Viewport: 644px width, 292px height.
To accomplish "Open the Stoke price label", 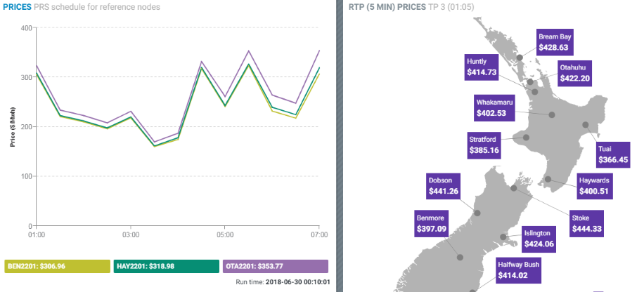I will (588, 222).
